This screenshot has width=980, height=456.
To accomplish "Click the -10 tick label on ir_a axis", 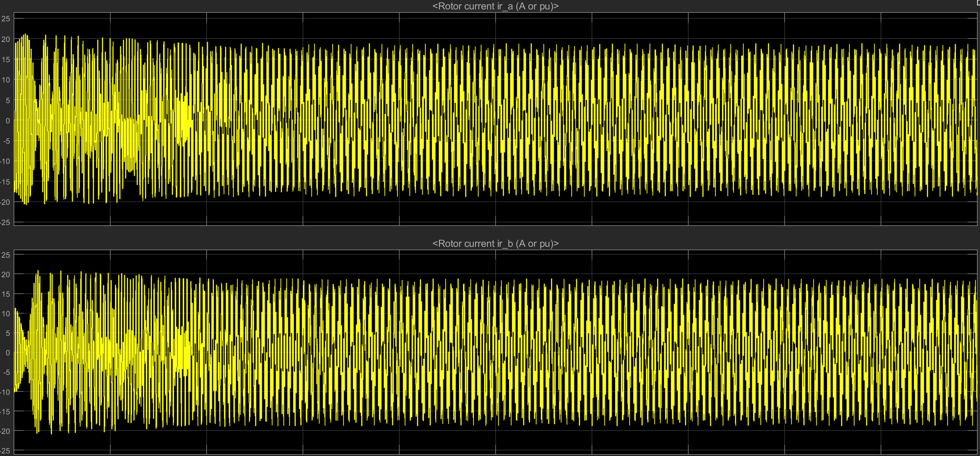I will (x=5, y=161).
